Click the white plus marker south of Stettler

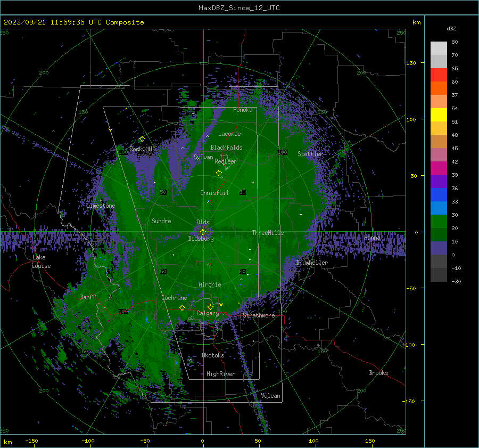pos(301,214)
